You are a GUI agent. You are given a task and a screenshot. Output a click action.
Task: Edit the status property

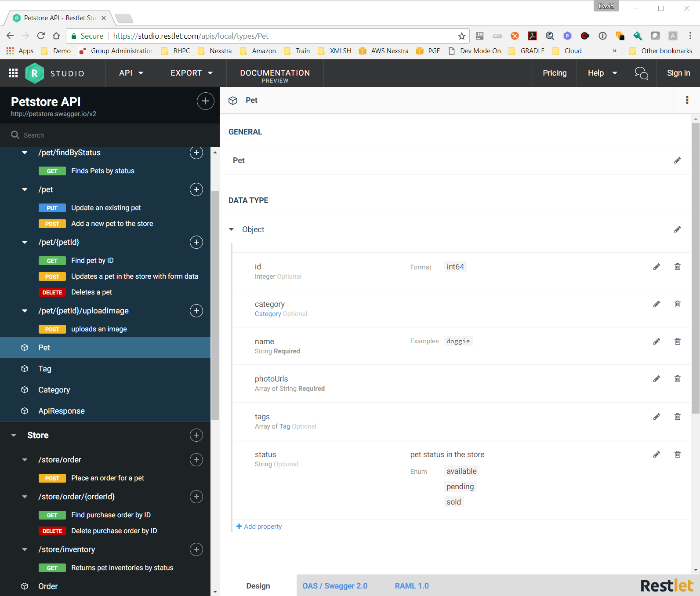pyautogui.click(x=656, y=454)
